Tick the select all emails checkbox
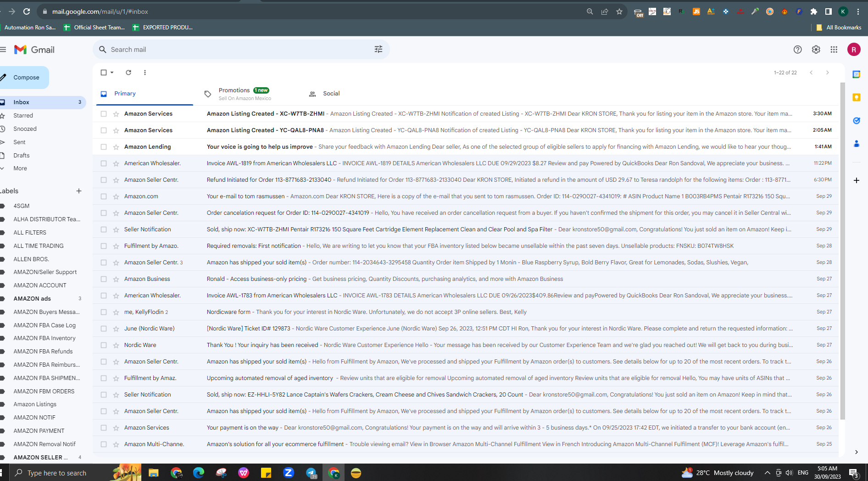The width and height of the screenshot is (868, 481). pos(104,73)
